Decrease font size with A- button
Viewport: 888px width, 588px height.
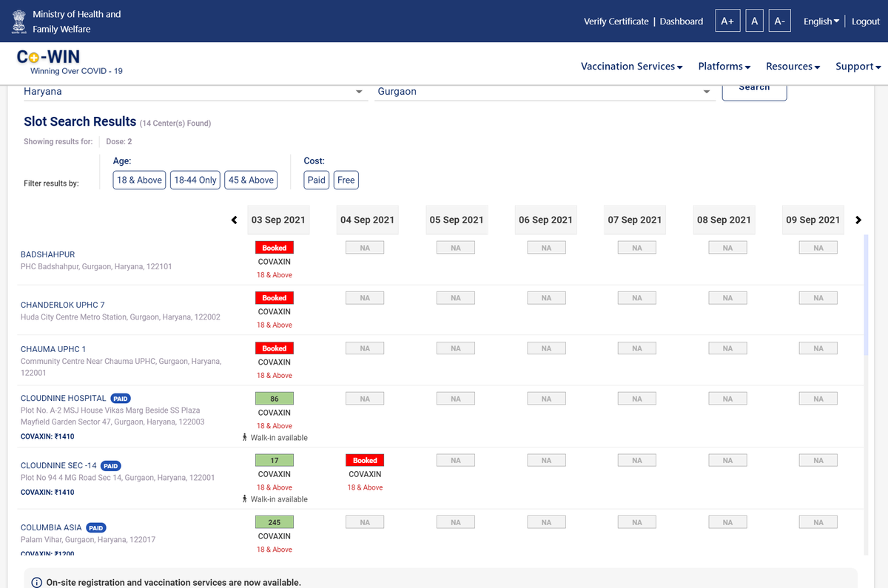point(780,21)
